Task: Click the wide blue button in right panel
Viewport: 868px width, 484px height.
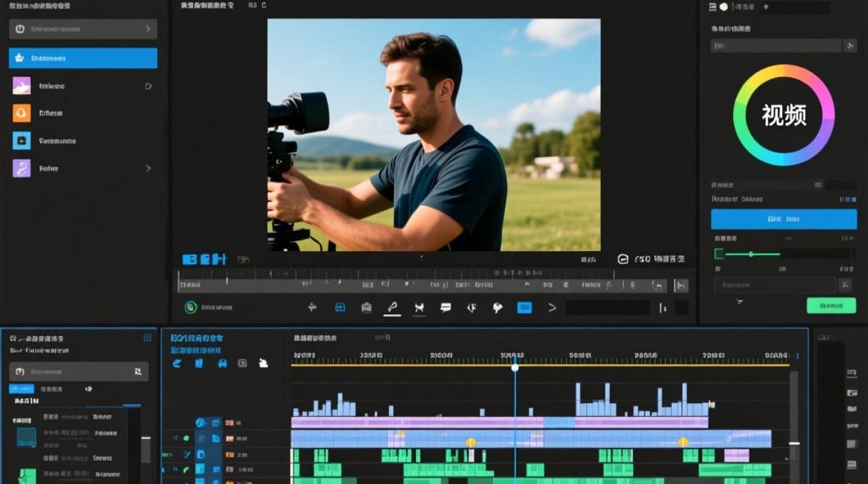Action: 783,219
